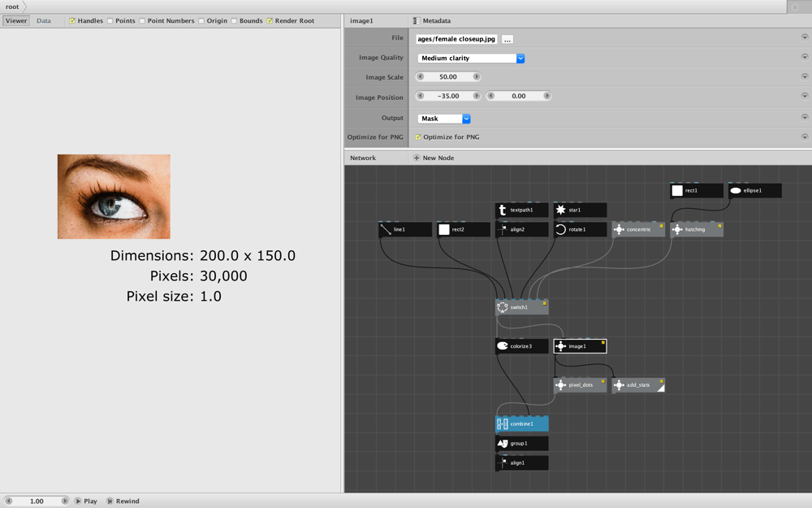Select the add_stats node icon
812x508 pixels.
point(619,384)
